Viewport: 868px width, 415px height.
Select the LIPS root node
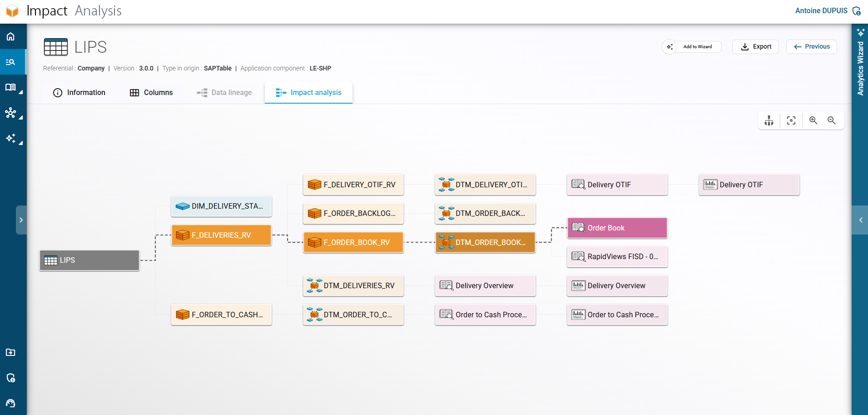pyautogui.click(x=89, y=260)
